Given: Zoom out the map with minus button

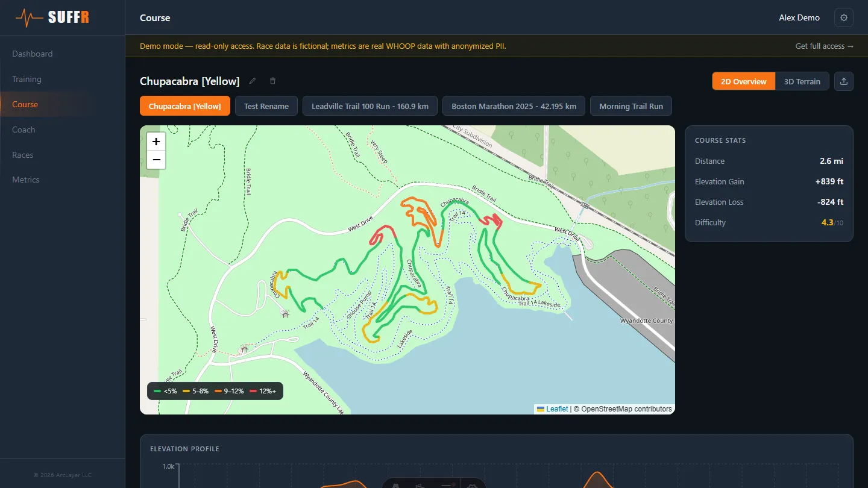Looking at the screenshot, I should [x=156, y=160].
